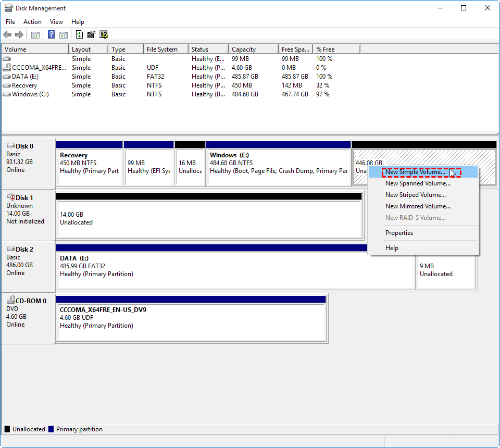This screenshot has width=500, height=448.
Task: Select New Striped Volume option
Action: pyautogui.click(x=415, y=195)
